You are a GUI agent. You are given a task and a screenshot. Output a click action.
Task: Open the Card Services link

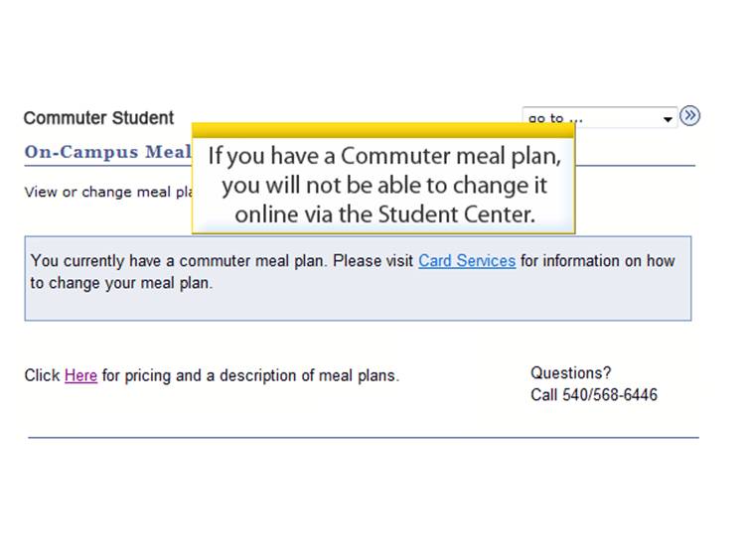(467, 261)
